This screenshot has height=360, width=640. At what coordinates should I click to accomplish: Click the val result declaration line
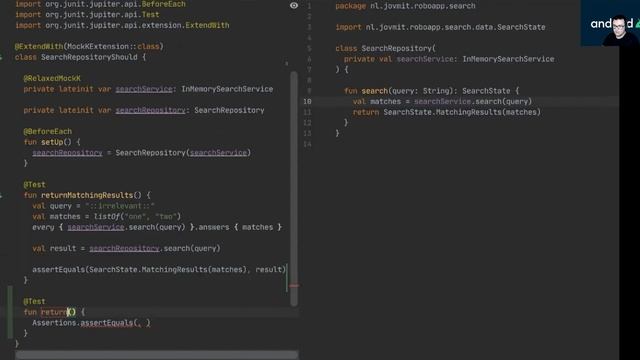click(x=126, y=248)
